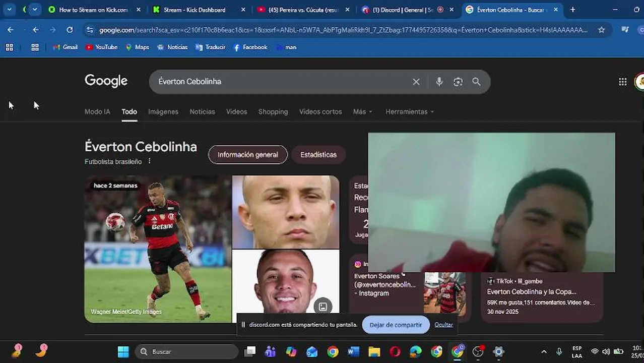Click the Estadísticas chip

coord(318,155)
